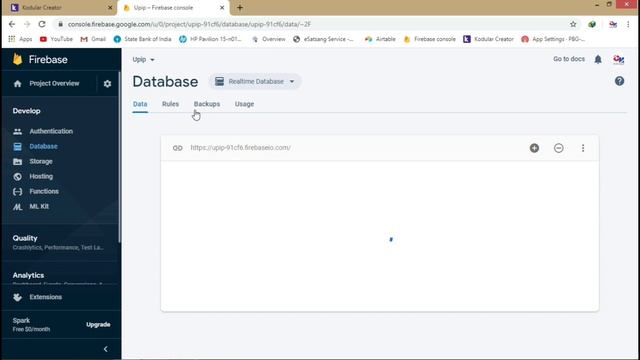Open Kodular Creator bookmark
Screen dimensions: 640x360
pos(489,39)
